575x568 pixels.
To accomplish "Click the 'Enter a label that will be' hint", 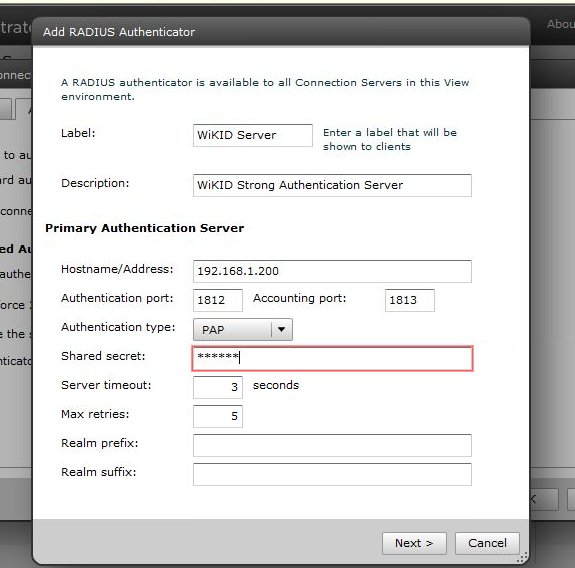I will pyautogui.click(x=390, y=132).
